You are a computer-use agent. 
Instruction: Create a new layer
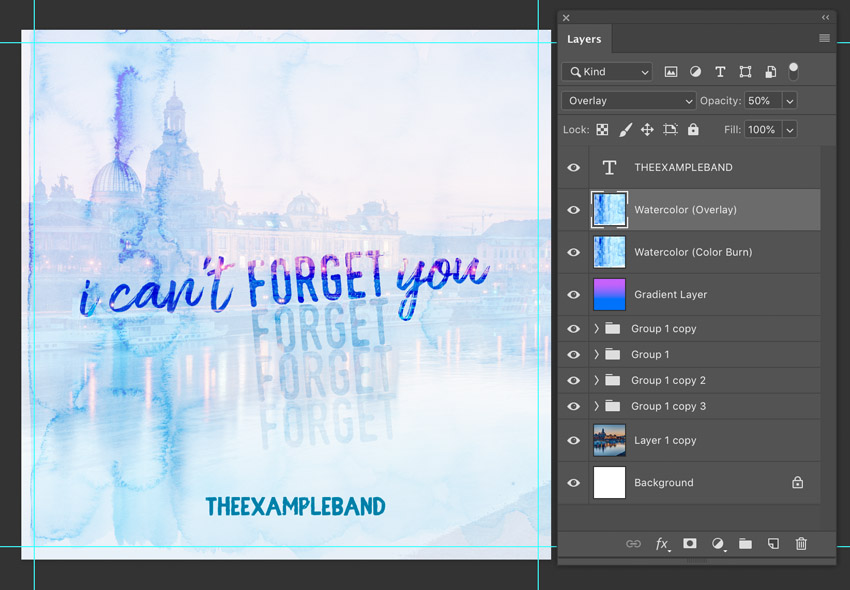coord(773,543)
